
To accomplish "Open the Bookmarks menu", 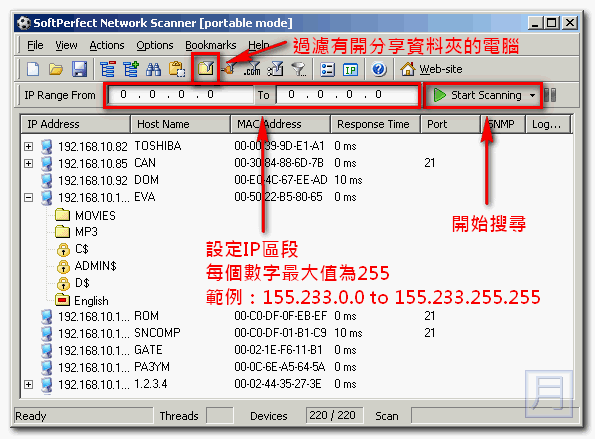I will click(x=211, y=45).
